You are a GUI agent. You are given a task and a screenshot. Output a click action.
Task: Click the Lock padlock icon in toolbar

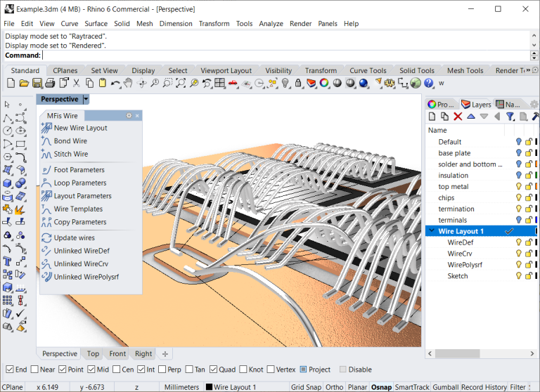(x=298, y=83)
